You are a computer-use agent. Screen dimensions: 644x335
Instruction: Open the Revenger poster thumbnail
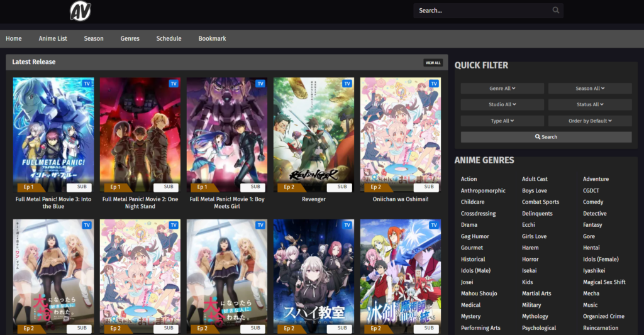pyautogui.click(x=314, y=135)
